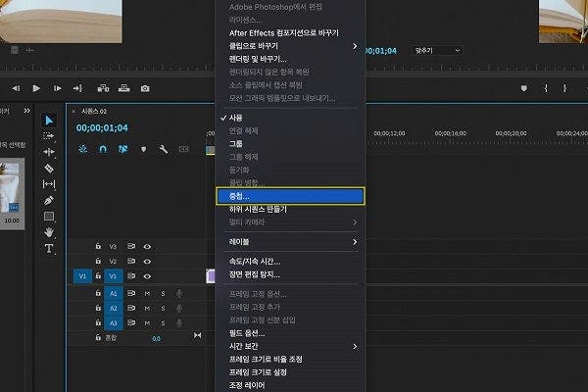Choose 프레임 크기로 비율 조정
Image resolution: width=588 pixels, height=392 pixels.
[291, 360]
